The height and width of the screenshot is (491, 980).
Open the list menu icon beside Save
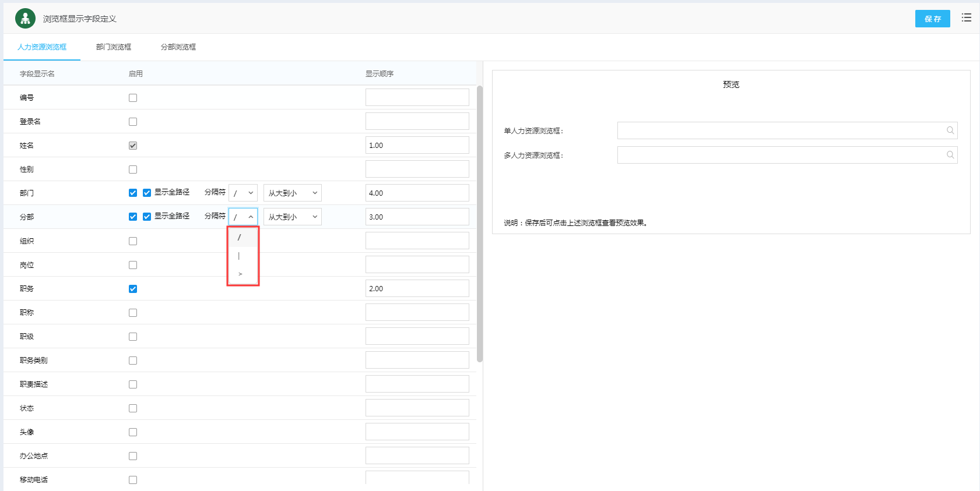(x=966, y=18)
